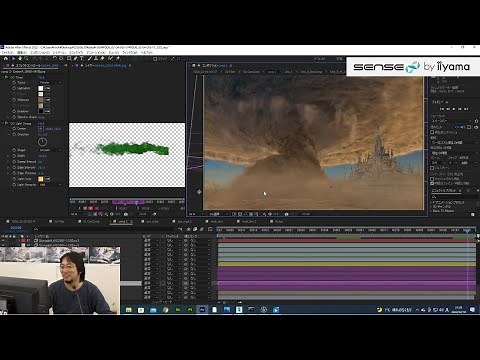Take snapshot in the layer viewer
Screen dimensions: 480x360
(126, 214)
